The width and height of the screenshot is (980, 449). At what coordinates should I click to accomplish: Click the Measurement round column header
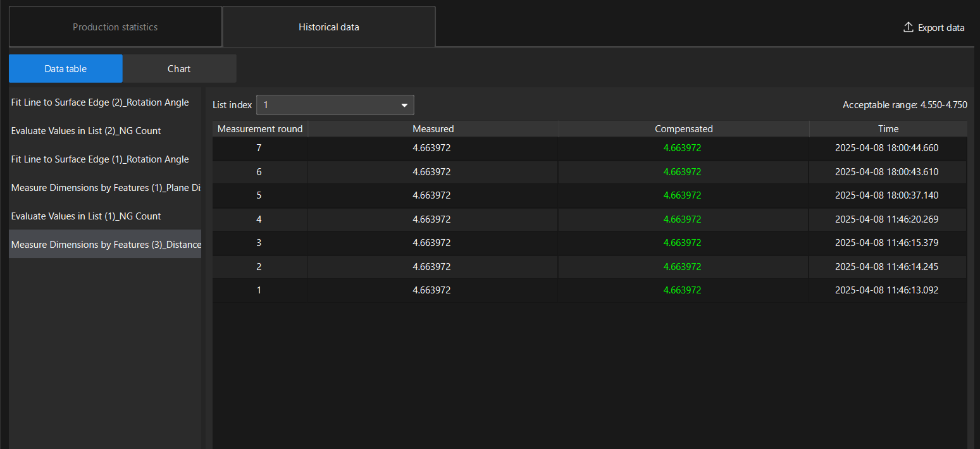pos(260,129)
